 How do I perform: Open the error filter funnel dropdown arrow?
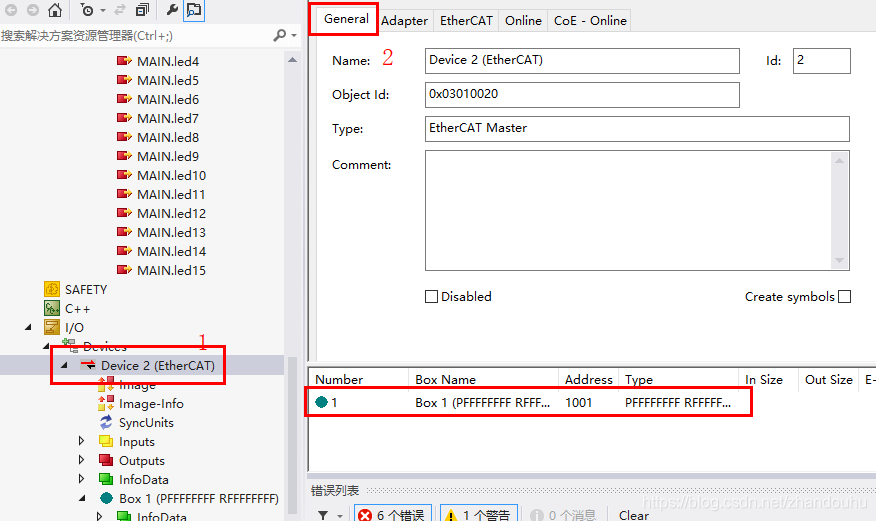click(340, 515)
